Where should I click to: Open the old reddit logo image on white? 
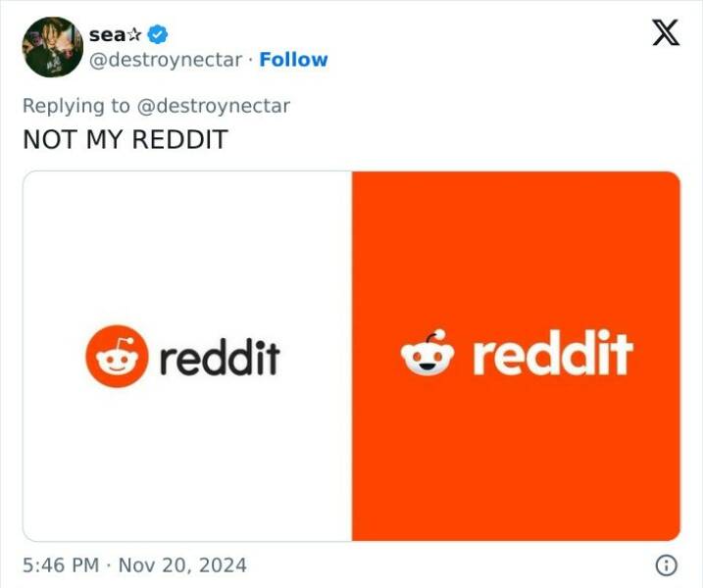pos(187,356)
